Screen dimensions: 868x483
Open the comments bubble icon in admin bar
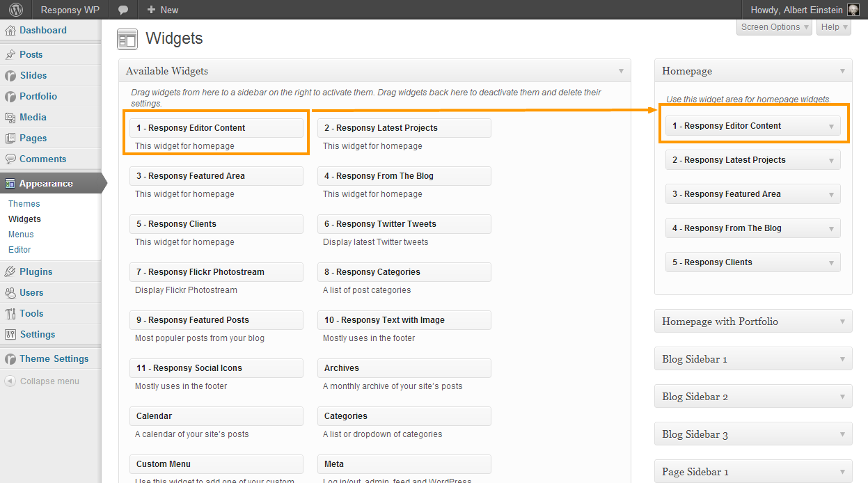123,10
